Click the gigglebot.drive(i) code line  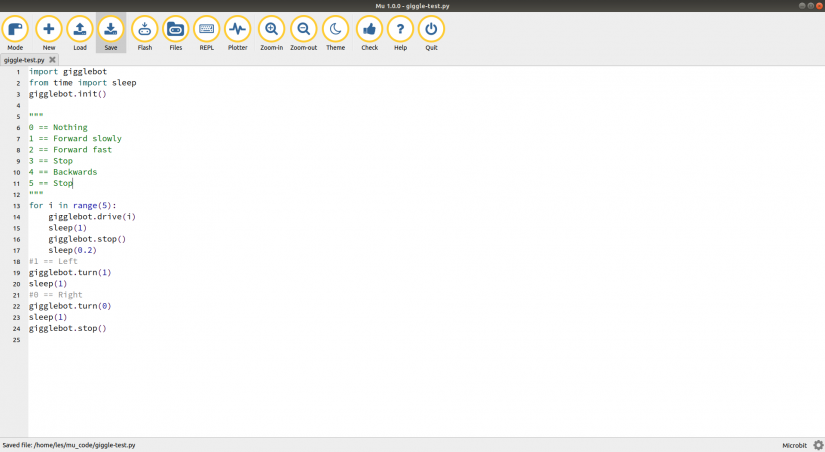coord(91,216)
